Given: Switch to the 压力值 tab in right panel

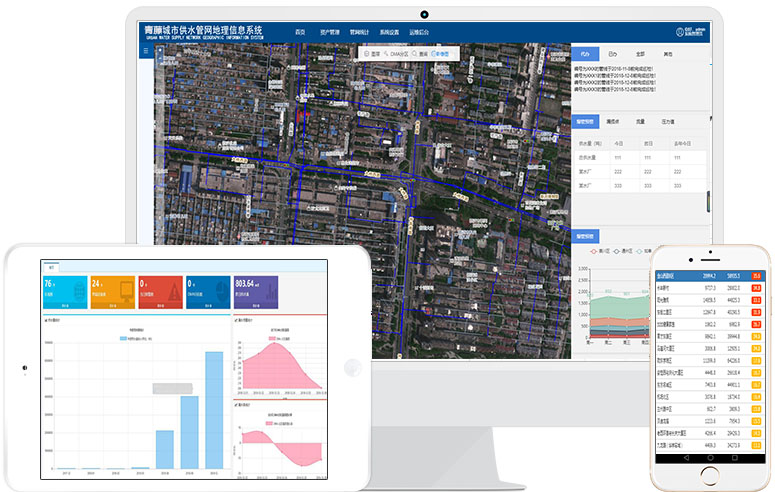Looking at the screenshot, I should click(x=668, y=122).
